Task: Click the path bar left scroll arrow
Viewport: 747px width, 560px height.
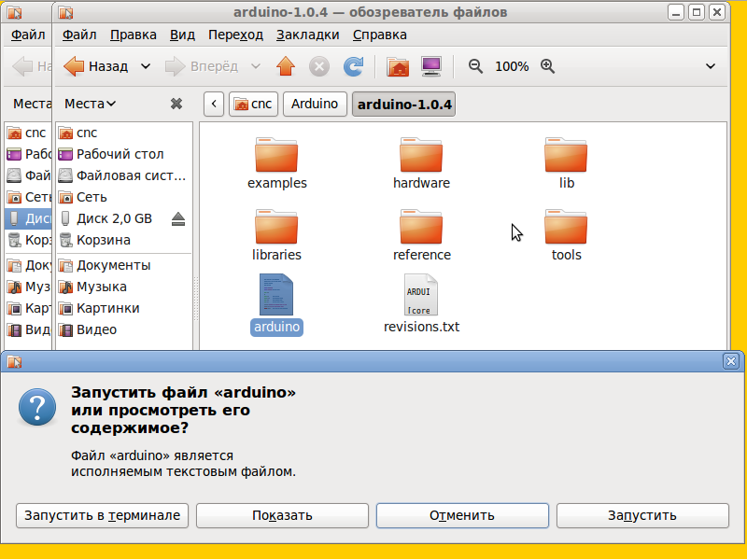Action: [214, 104]
